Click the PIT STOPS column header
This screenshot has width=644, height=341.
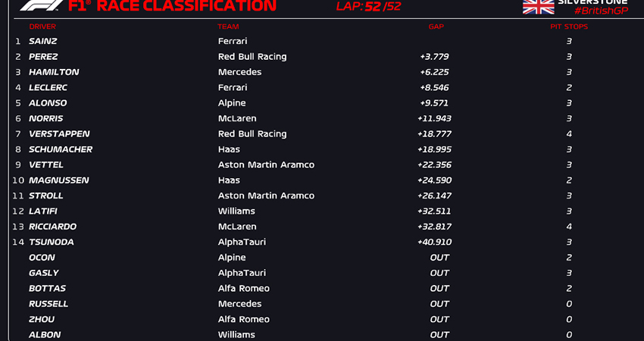point(569,27)
